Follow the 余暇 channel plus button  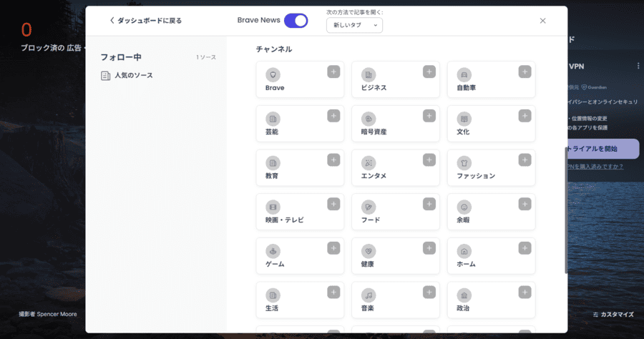pyautogui.click(x=525, y=204)
